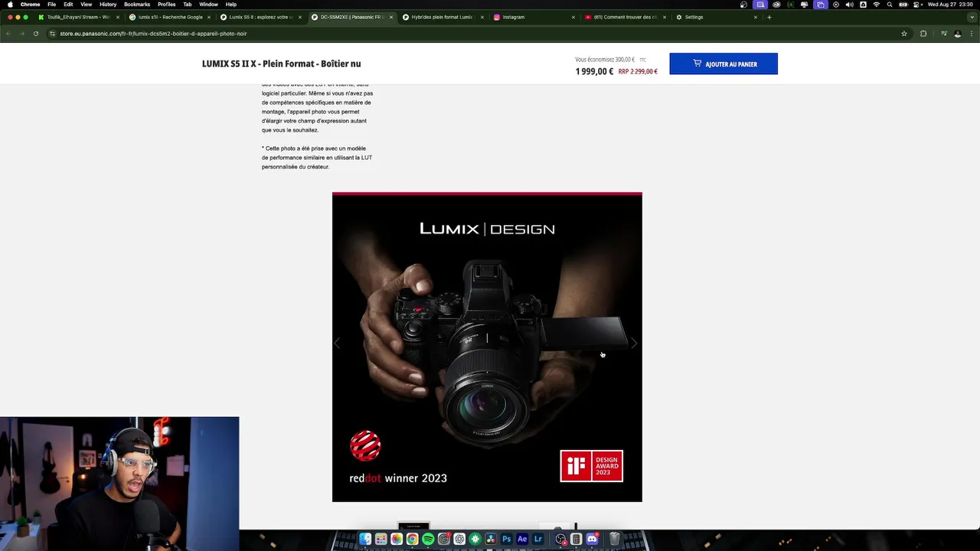Viewport: 980px width, 551px height.
Task: View site information icon in address bar
Action: [52, 34]
